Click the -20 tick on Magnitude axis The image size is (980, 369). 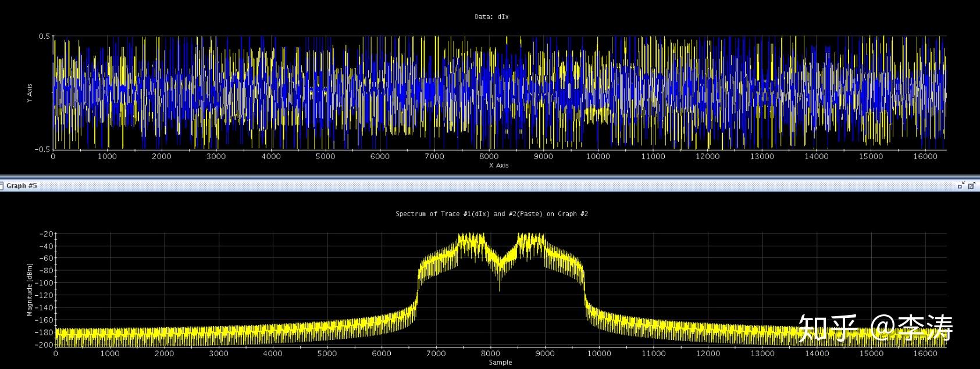pyautogui.click(x=47, y=234)
